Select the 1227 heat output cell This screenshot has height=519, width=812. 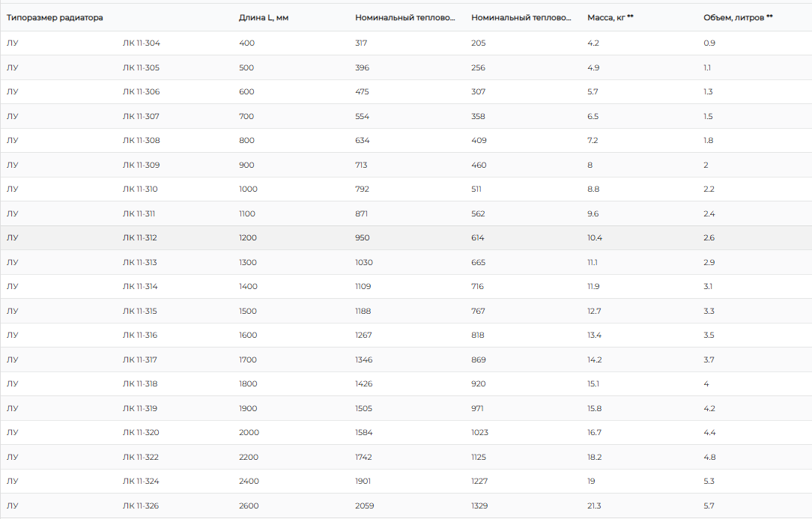pyautogui.click(x=479, y=482)
